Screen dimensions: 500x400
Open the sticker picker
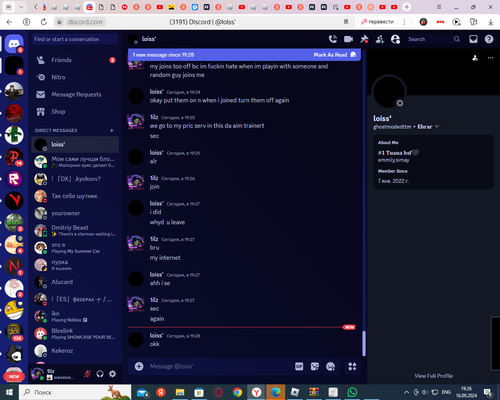tap(315, 366)
